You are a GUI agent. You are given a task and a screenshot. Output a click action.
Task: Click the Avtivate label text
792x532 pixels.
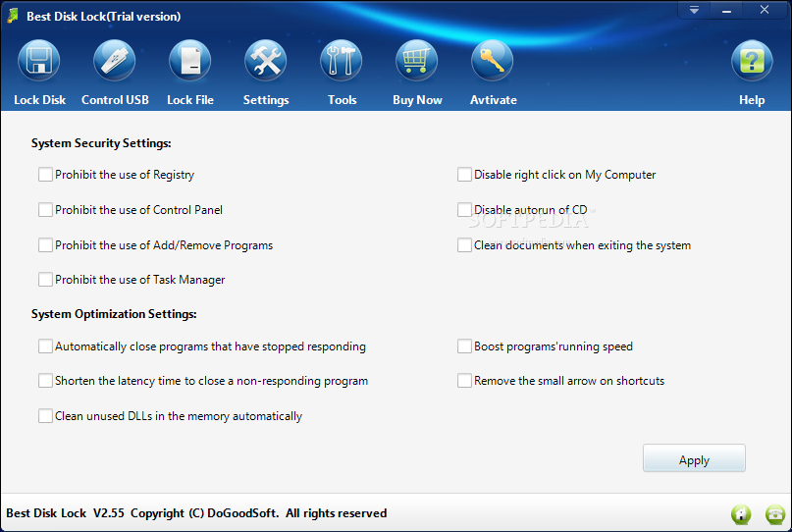(493, 100)
